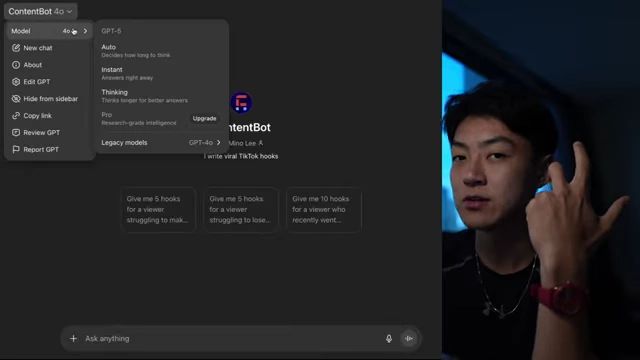Select Edit GPT menu entry
Viewport: 640px width, 360px height.
point(49,82)
